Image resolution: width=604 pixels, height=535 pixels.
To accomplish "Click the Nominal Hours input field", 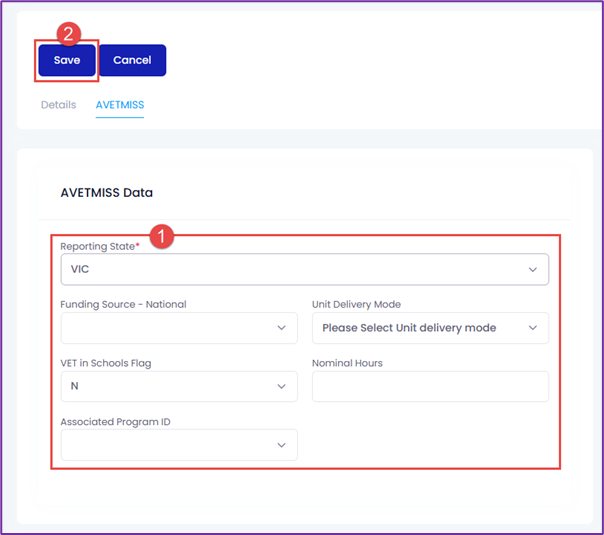I will click(430, 386).
